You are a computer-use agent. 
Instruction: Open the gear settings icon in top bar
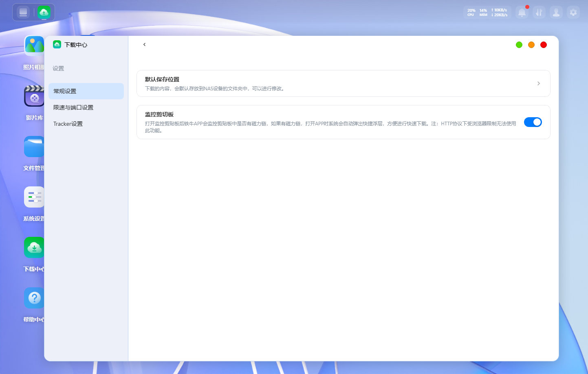tap(573, 12)
